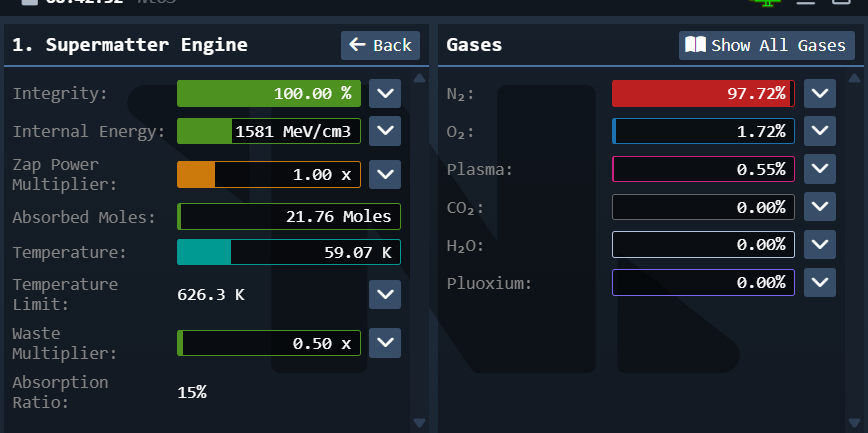Image resolution: width=868 pixels, height=433 pixels.
Task: Expand the Pluoxium row chevron icon
Action: pyautogui.click(x=820, y=282)
